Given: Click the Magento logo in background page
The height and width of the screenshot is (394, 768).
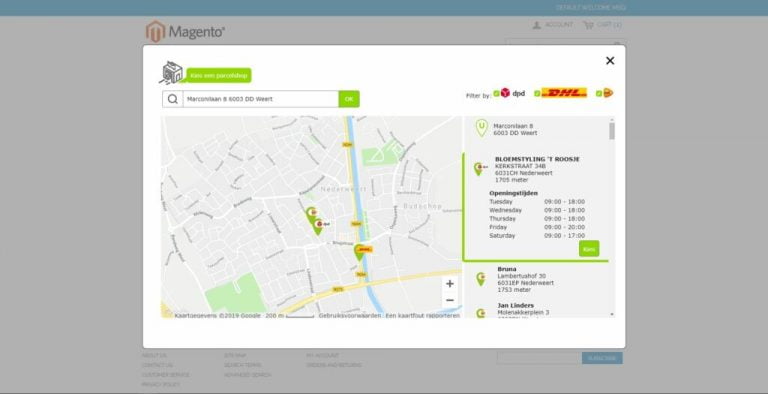Looking at the screenshot, I should pyautogui.click(x=185, y=31).
